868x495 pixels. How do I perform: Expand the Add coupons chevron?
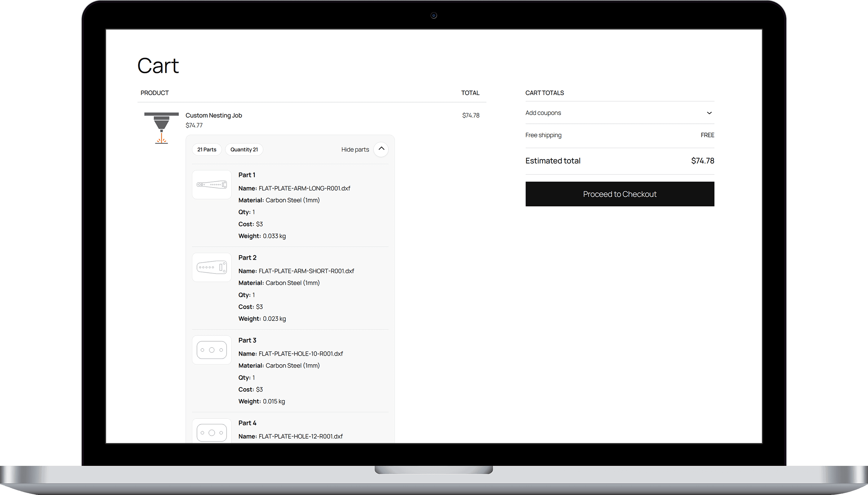(x=709, y=113)
